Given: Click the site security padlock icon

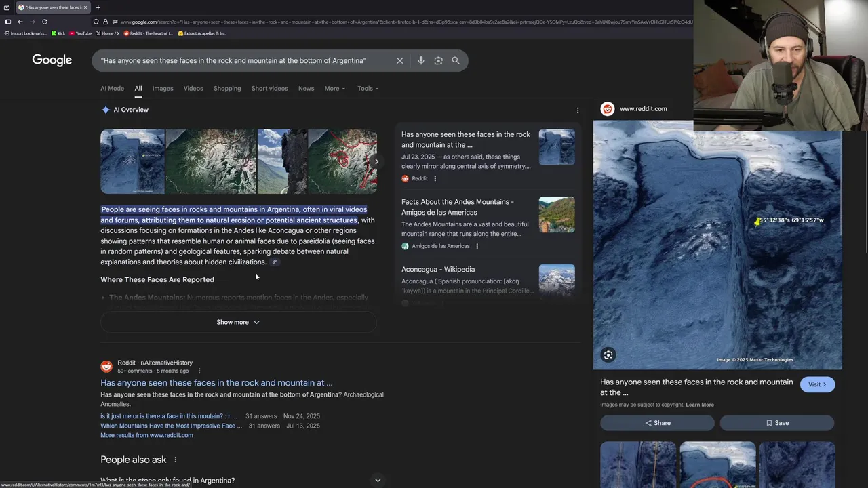Looking at the screenshot, I should 105,22.
